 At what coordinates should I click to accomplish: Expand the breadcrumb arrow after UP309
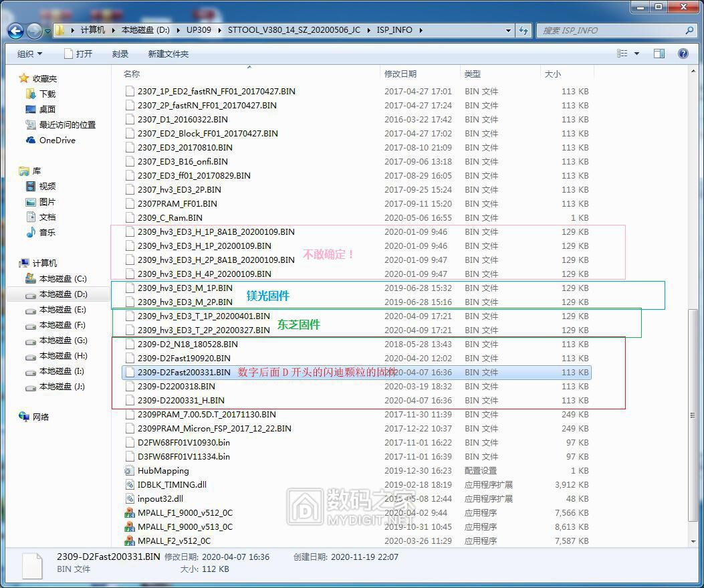click(x=219, y=31)
